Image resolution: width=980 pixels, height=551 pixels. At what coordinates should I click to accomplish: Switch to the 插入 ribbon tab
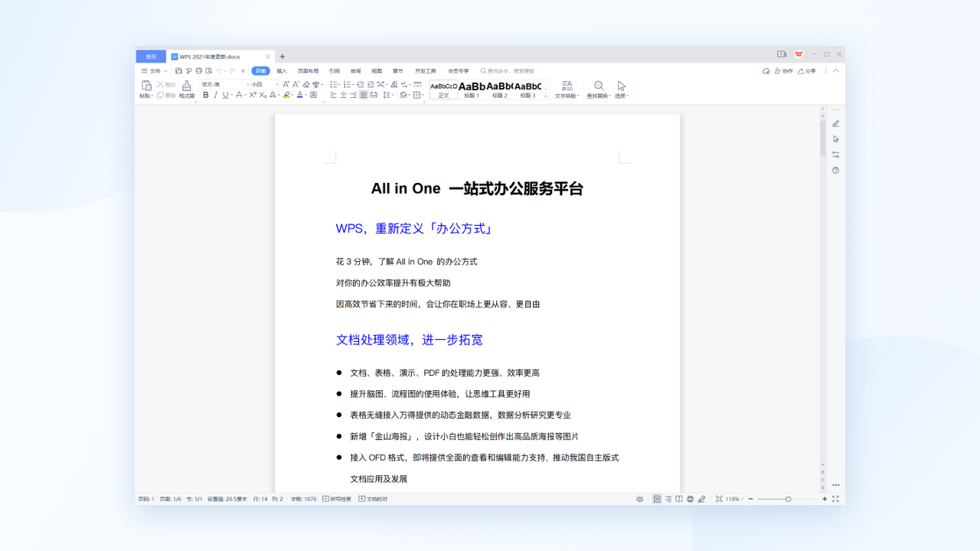click(282, 70)
